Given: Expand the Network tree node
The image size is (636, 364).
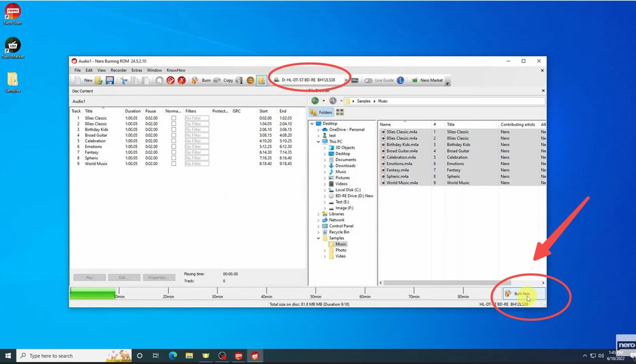Looking at the screenshot, I should 318,220.
